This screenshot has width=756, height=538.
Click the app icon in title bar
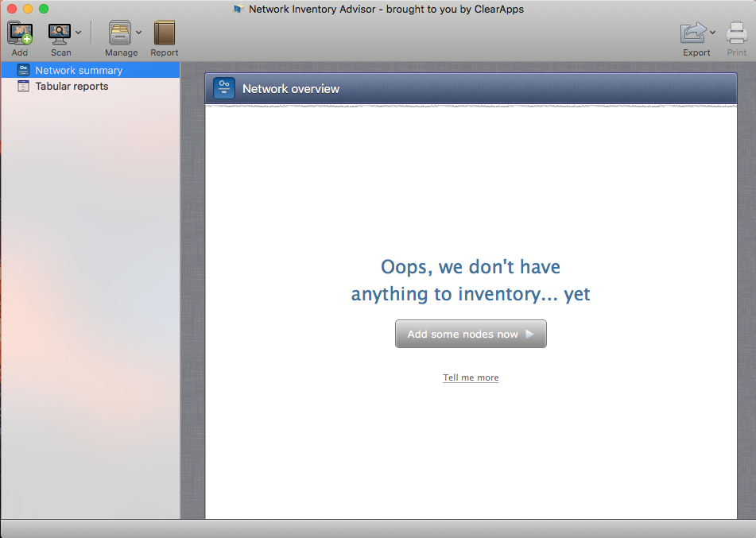click(x=238, y=10)
